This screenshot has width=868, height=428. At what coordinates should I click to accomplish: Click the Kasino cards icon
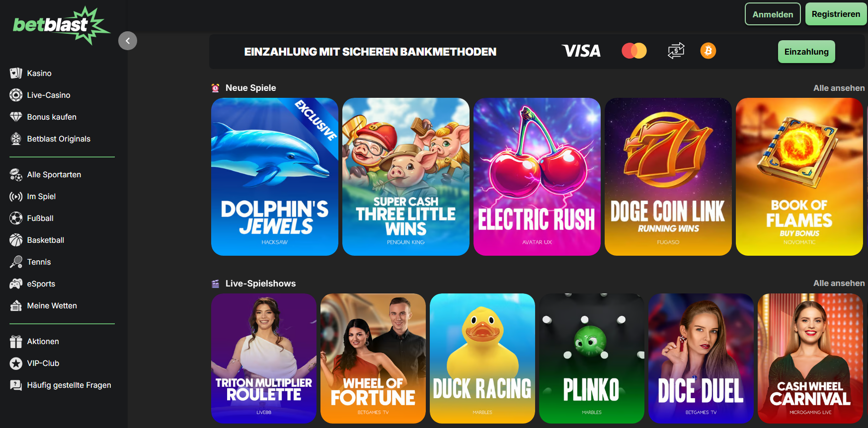coord(16,73)
